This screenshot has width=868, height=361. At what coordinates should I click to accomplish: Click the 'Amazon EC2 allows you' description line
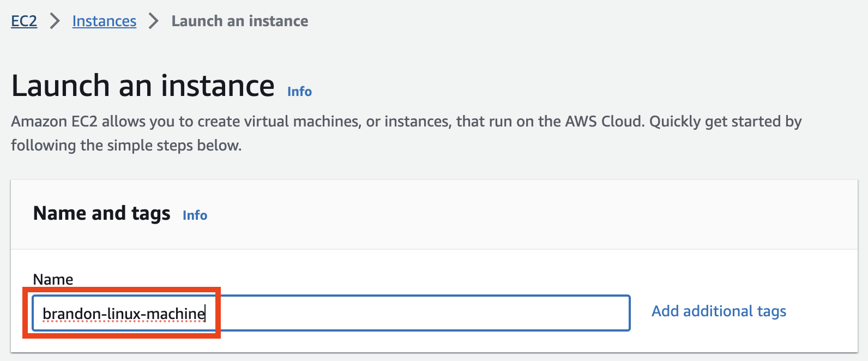[406, 122]
